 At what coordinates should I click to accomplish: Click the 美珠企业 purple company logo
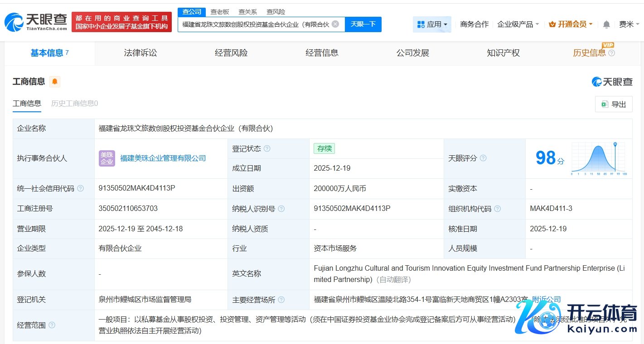point(107,158)
